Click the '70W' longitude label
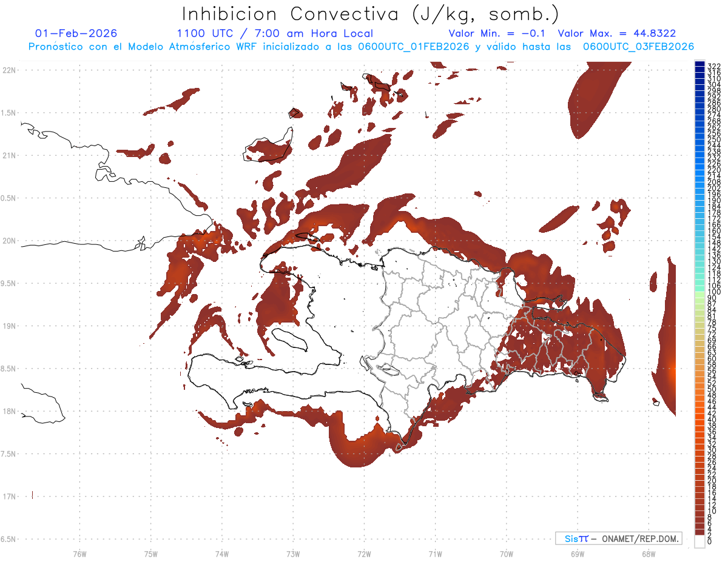This screenshot has width=728, height=562. (507, 553)
